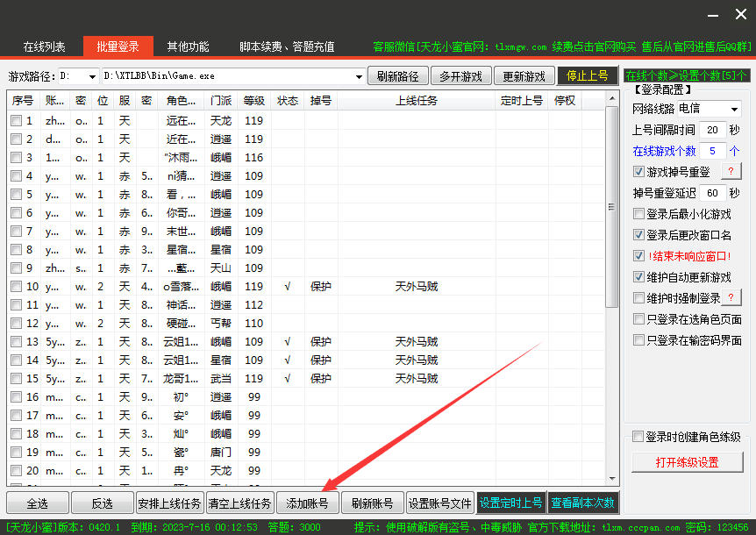Click the 在线游戏个数 value field
Screen dimensions: 756x535
click(712, 151)
